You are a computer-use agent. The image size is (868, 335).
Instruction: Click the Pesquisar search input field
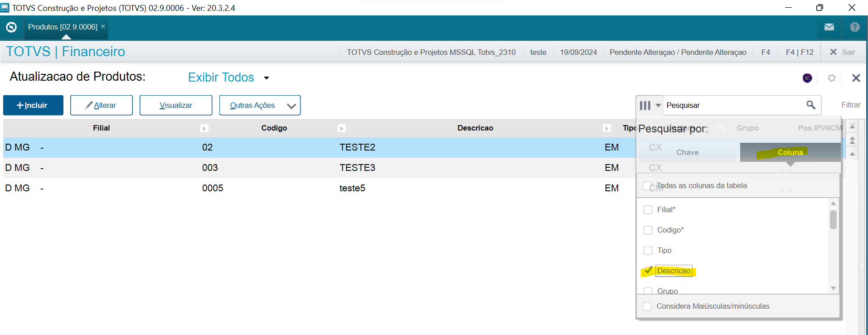tap(734, 105)
